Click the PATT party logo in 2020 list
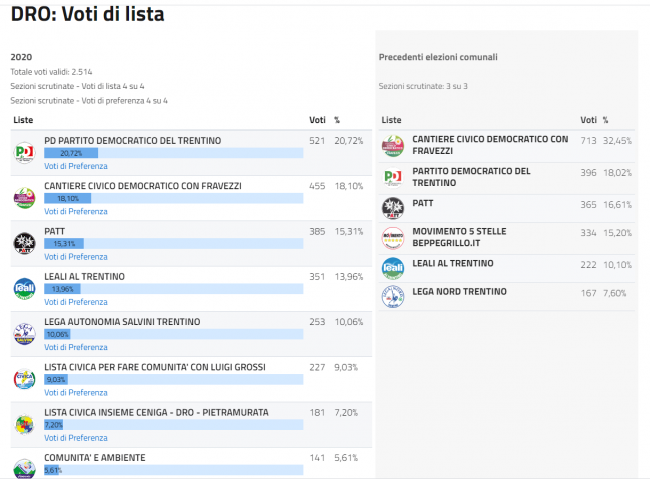 tap(24, 243)
